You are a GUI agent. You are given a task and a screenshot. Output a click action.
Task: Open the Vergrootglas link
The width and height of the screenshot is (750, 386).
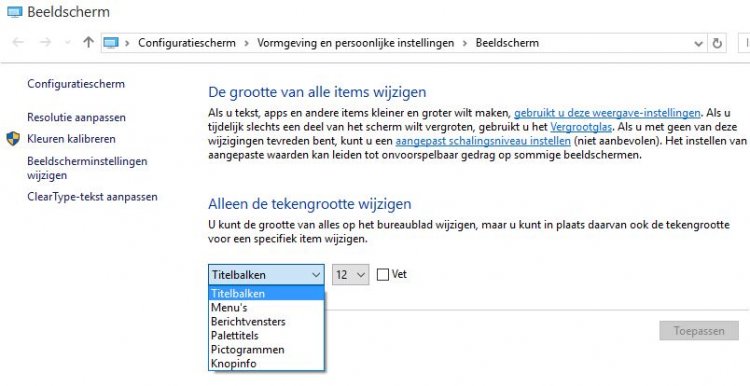(x=581, y=127)
